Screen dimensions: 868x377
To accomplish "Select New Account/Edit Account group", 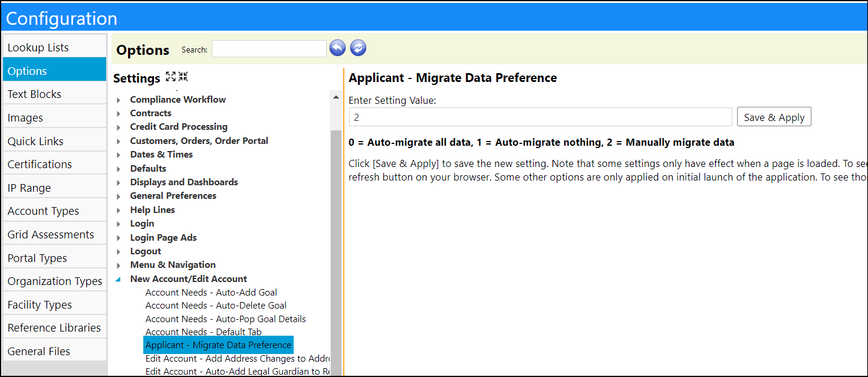I will 189,278.
